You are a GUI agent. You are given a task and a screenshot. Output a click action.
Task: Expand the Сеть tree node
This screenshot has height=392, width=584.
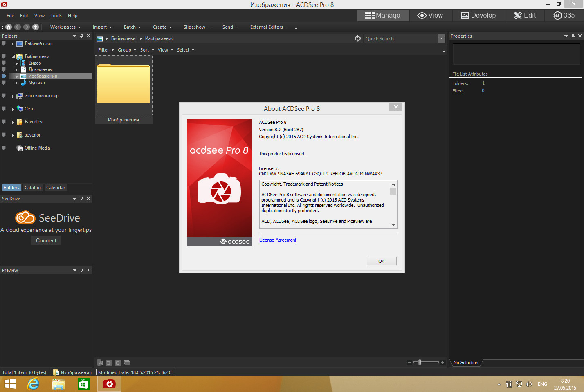pos(13,109)
